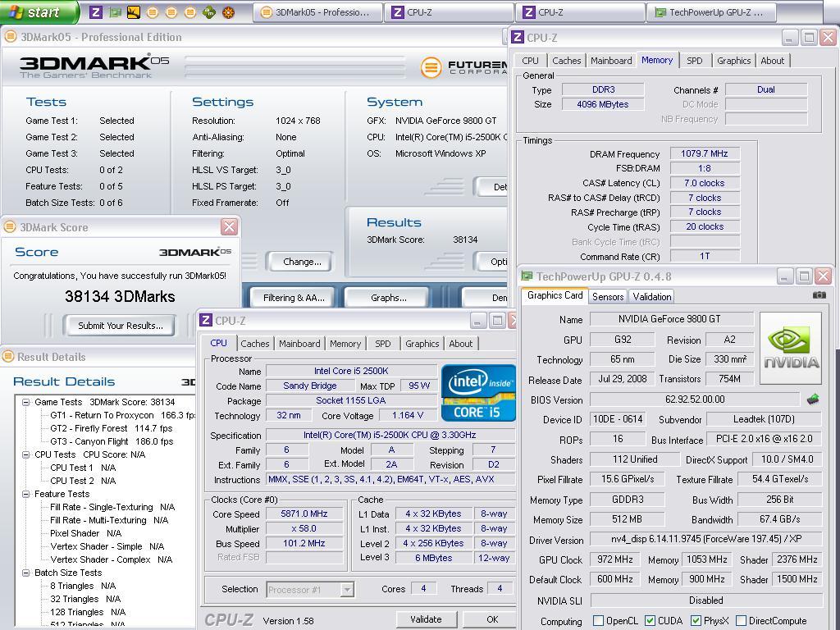Open the orange gear quick launch icon
840x630 pixels.
point(228,11)
